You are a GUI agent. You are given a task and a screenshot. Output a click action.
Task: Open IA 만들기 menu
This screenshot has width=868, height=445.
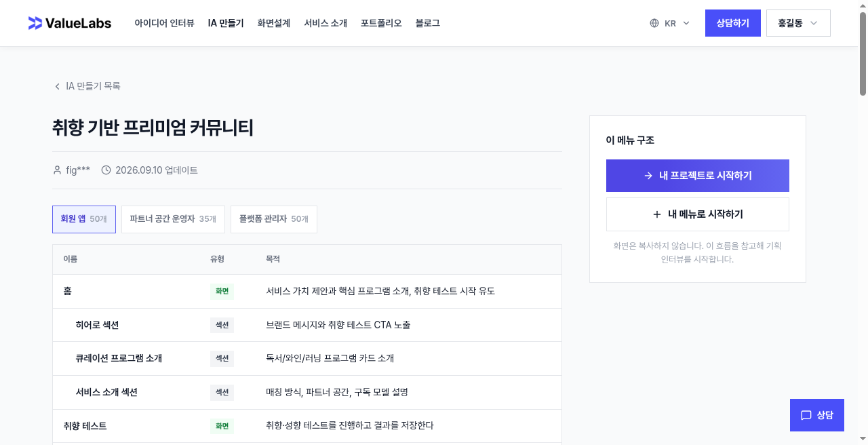point(226,23)
